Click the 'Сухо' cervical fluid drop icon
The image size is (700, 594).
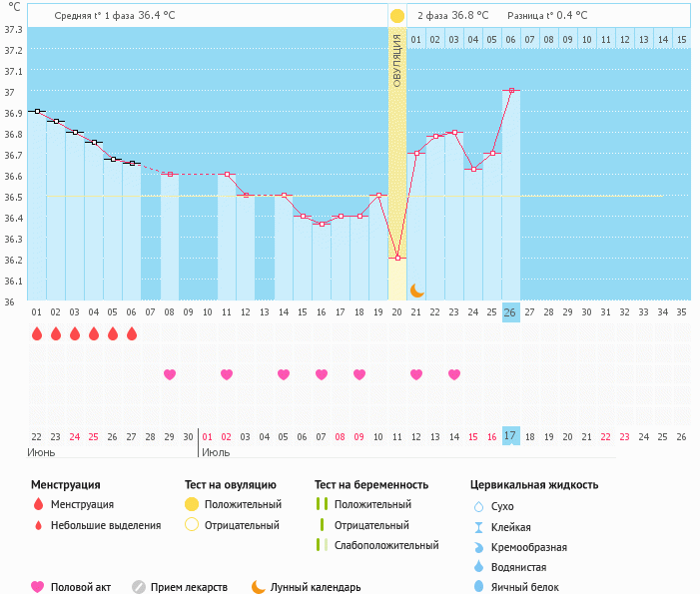[478, 507]
